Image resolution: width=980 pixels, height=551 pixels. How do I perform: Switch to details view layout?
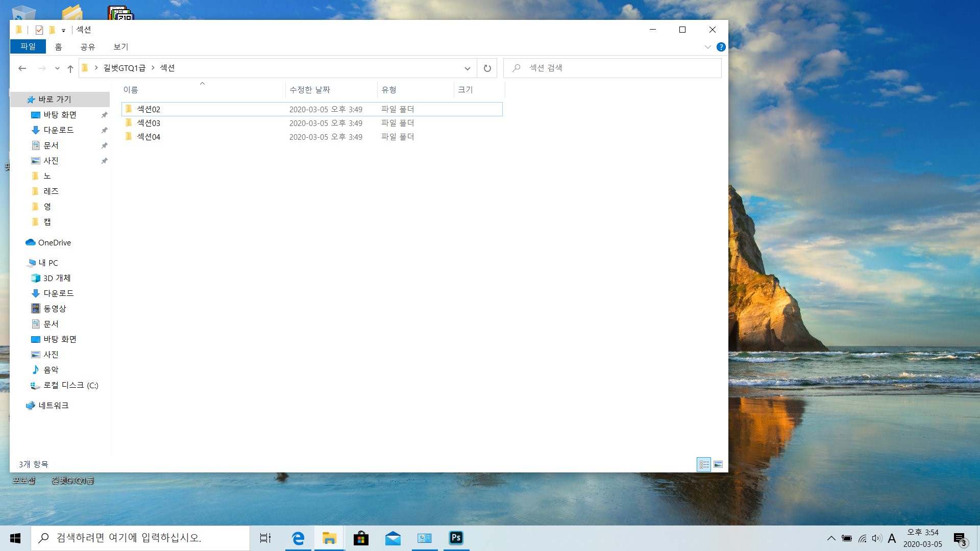(704, 464)
